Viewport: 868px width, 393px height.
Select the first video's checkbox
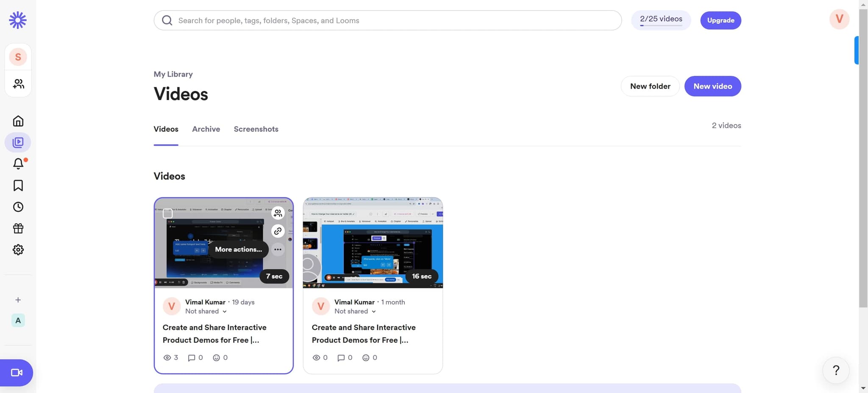[x=167, y=213]
